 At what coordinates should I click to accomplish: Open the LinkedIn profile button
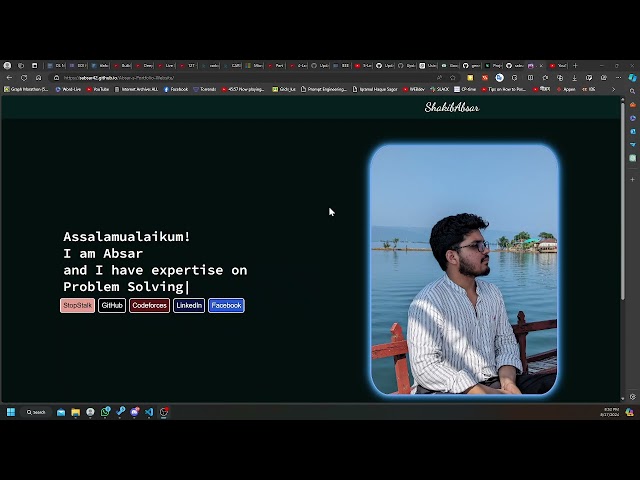tap(189, 305)
